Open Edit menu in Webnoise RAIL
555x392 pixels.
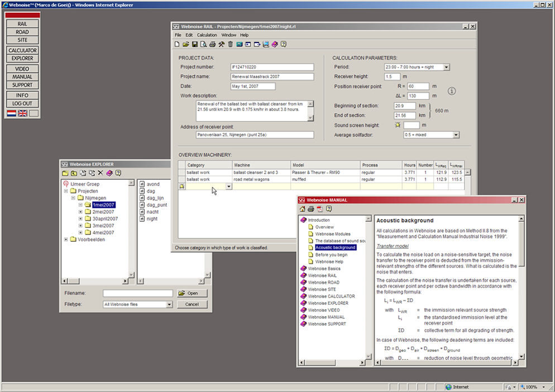(189, 35)
